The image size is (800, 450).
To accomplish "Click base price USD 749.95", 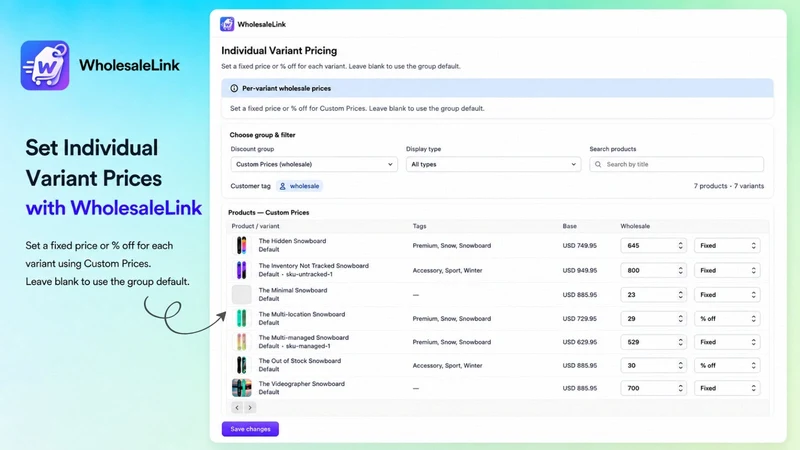I will 580,245.
